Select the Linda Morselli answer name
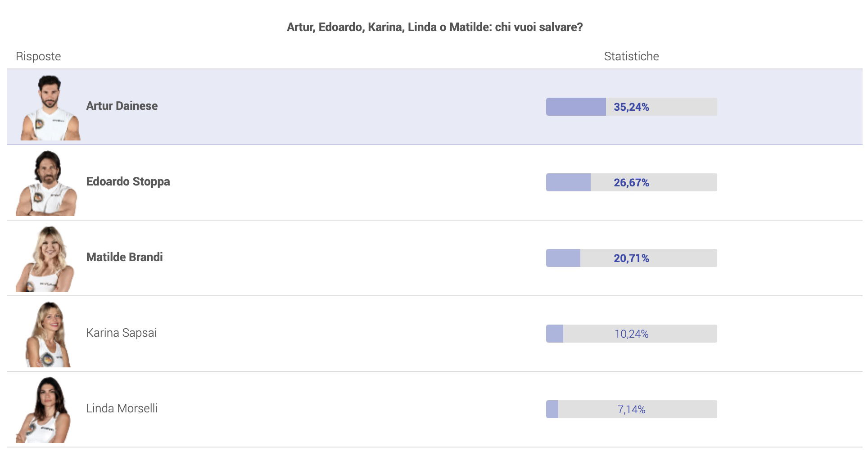 tap(122, 408)
